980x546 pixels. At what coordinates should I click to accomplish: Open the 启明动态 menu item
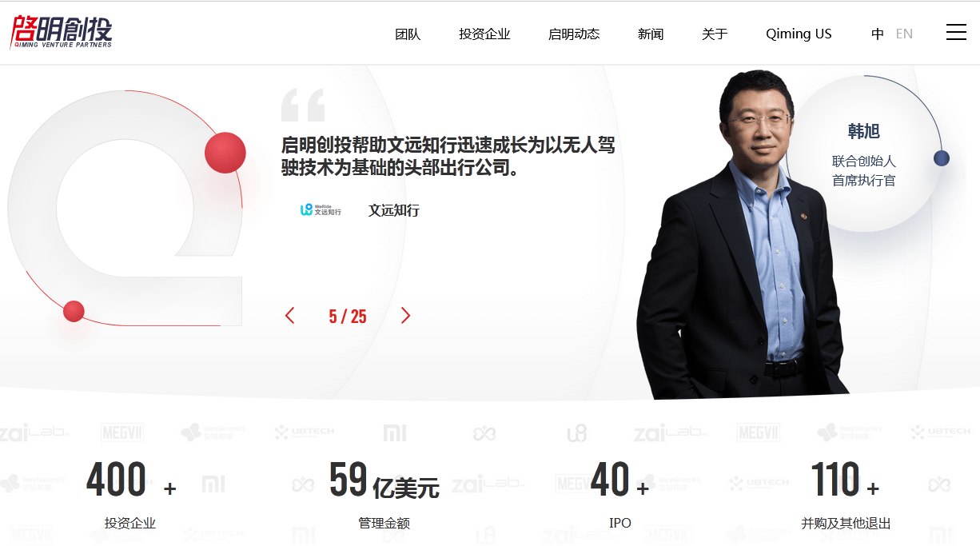[x=574, y=34]
